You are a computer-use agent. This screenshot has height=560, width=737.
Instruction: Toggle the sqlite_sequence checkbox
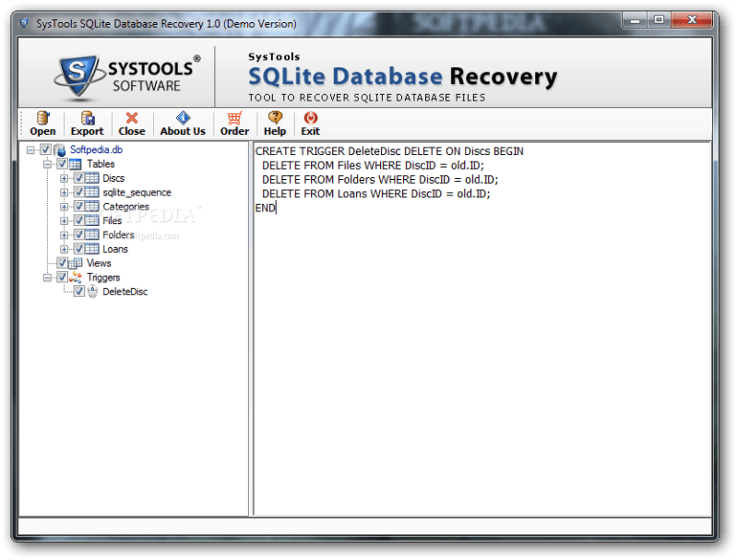79,192
